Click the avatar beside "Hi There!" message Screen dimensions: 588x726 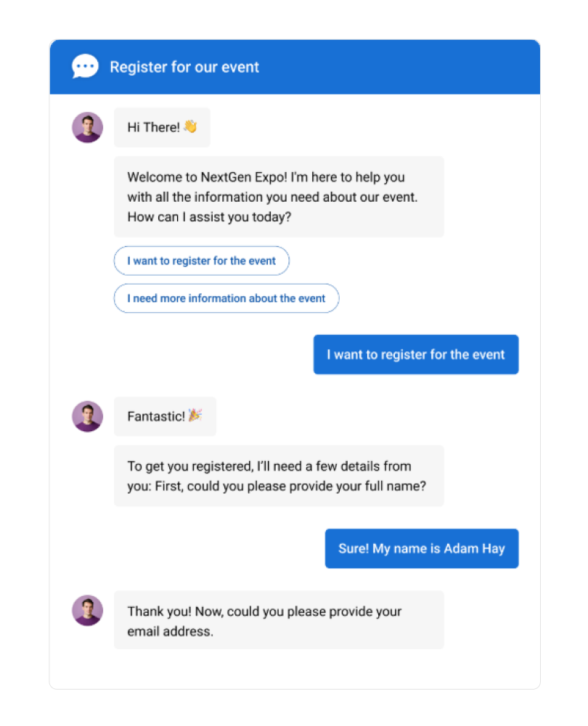(x=87, y=128)
